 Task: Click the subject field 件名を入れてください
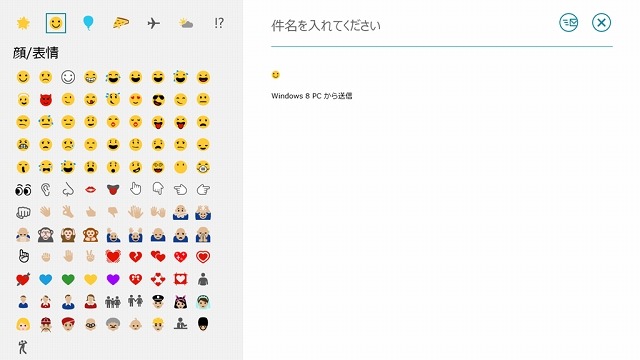pos(442,26)
